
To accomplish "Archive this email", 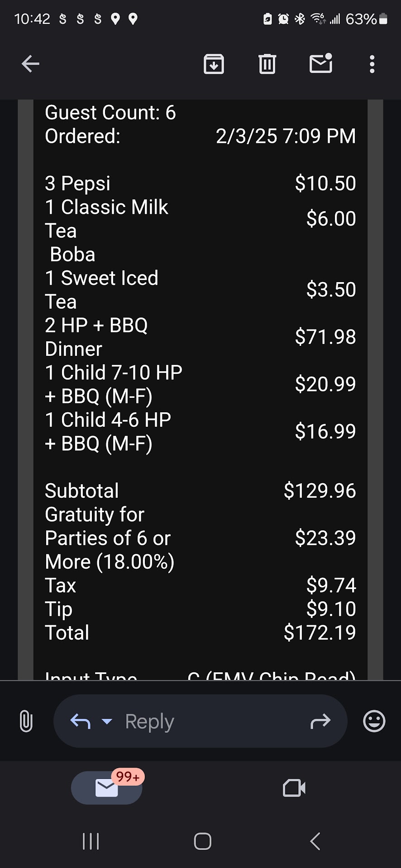I will tap(214, 64).
